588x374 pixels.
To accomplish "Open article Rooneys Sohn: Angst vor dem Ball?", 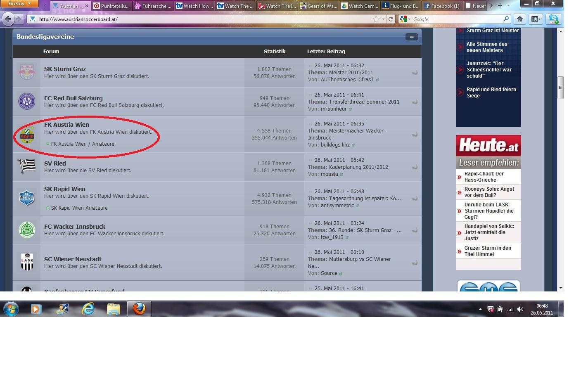I will pos(489,192).
